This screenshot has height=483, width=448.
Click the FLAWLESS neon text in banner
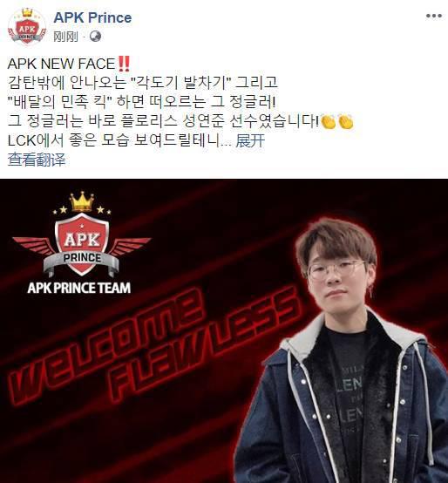click(x=205, y=344)
